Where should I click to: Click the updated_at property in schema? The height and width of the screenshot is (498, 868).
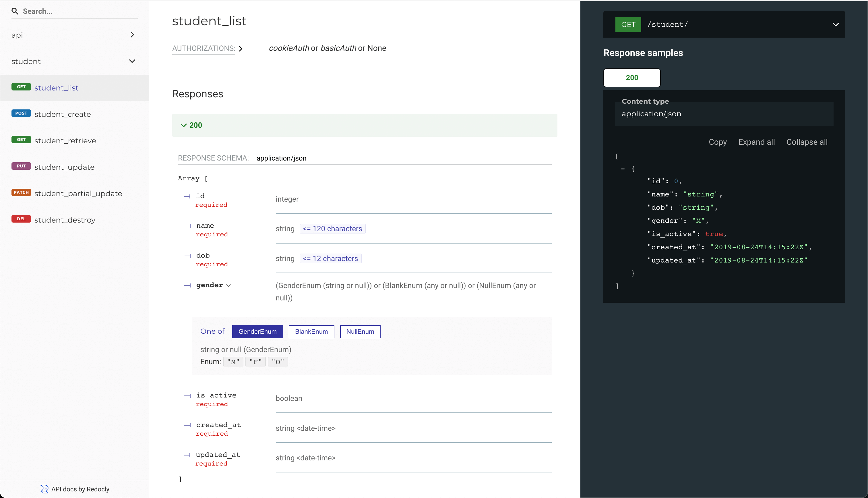[x=218, y=455]
